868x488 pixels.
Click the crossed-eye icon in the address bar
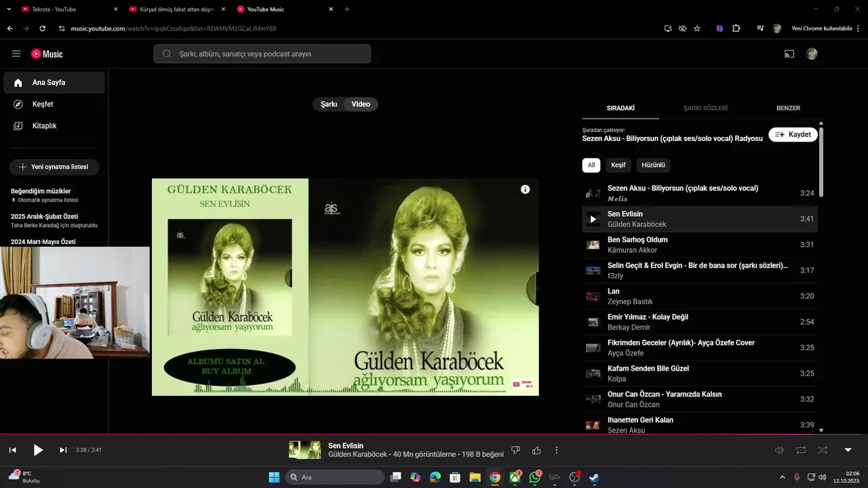(682, 28)
